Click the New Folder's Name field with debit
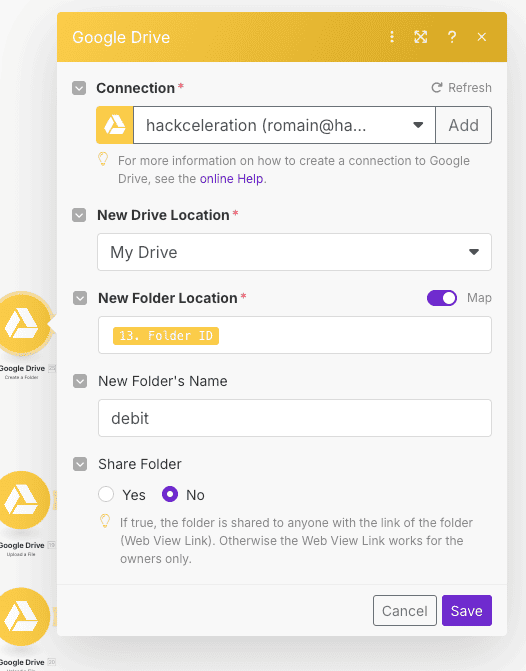 pyautogui.click(x=294, y=418)
